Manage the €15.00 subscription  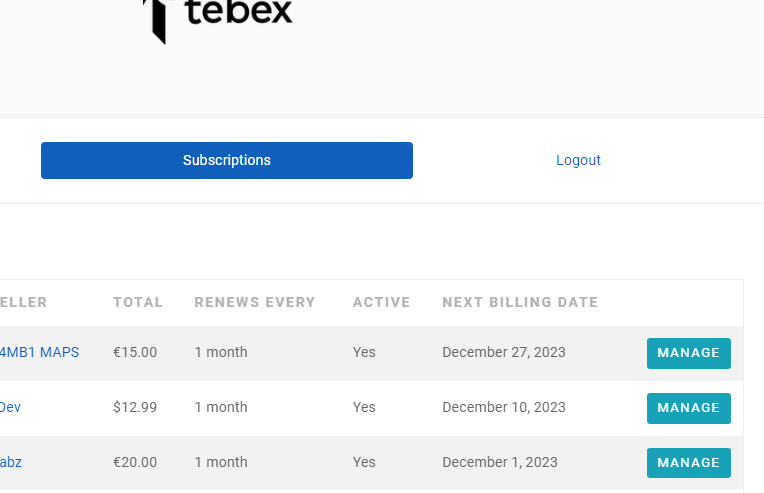688,353
